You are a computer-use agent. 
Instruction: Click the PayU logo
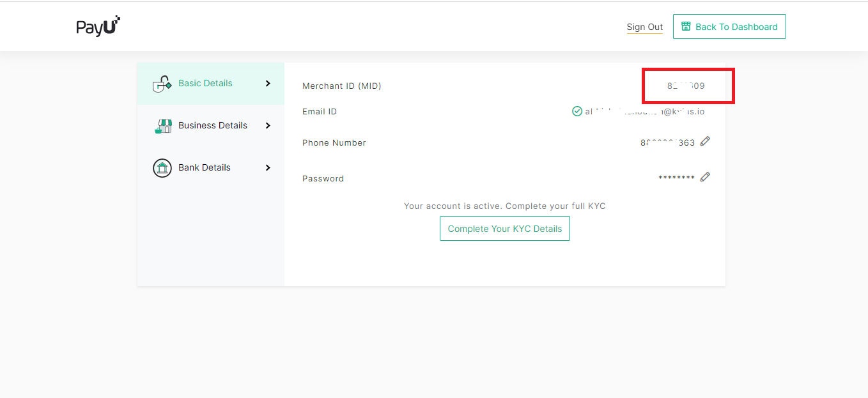pos(98,26)
